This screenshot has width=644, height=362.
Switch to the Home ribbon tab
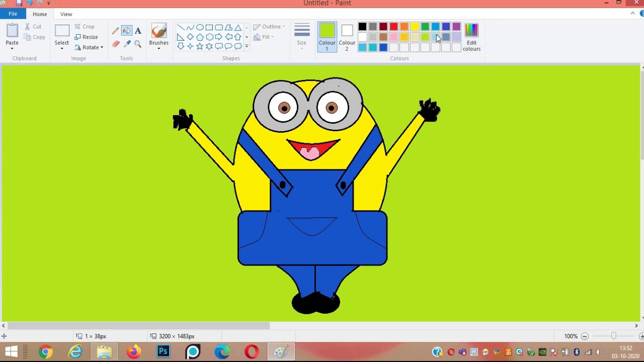click(x=40, y=14)
